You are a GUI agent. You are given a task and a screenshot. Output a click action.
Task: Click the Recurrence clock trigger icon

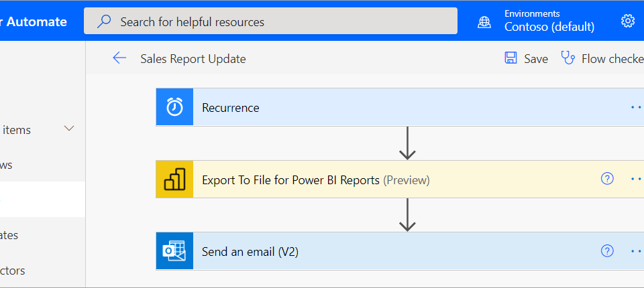(x=174, y=107)
